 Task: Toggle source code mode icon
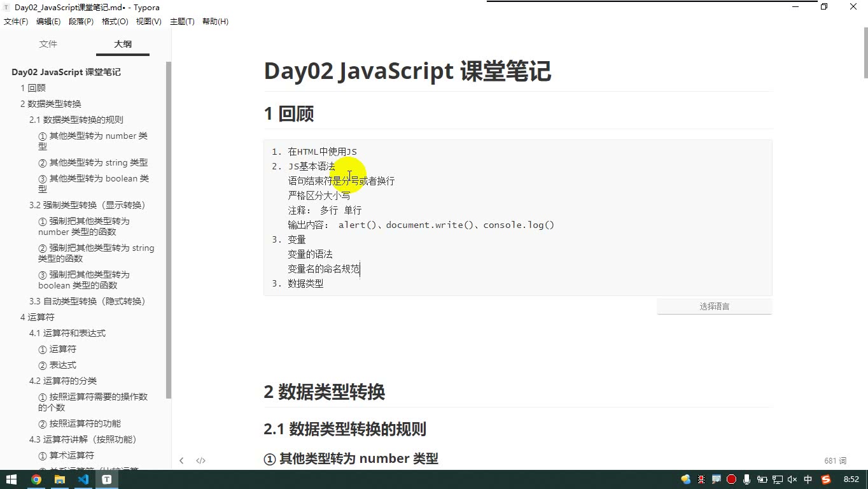coord(200,460)
